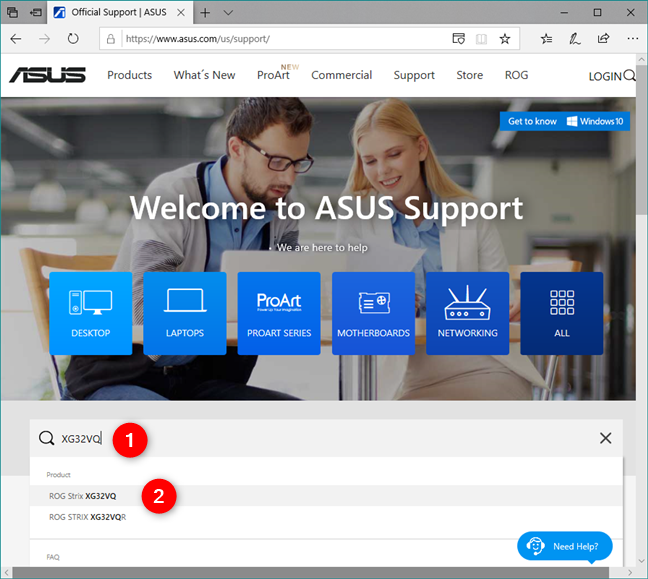Click the wallet icon in address bar
Image resolution: width=648 pixels, height=579 pixels.
pyautogui.click(x=458, y=39)
